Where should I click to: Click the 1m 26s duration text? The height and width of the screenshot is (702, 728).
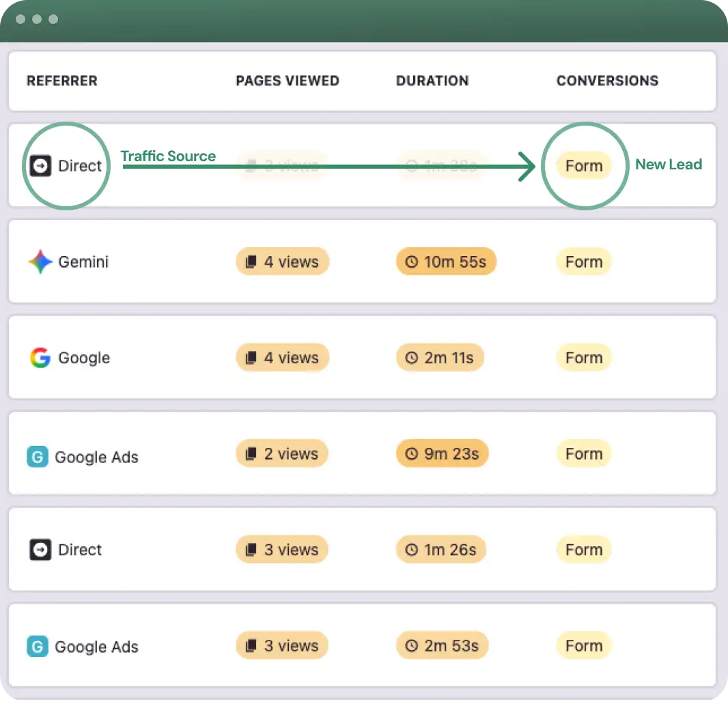pyautogui.click(x=450, y=550)
